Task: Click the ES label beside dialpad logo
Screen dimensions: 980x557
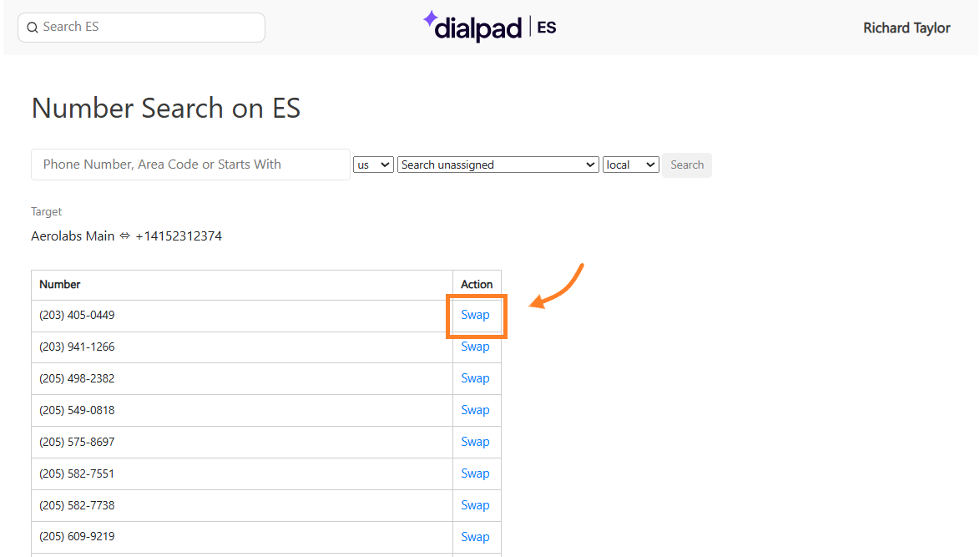Action: pos(546,28)
